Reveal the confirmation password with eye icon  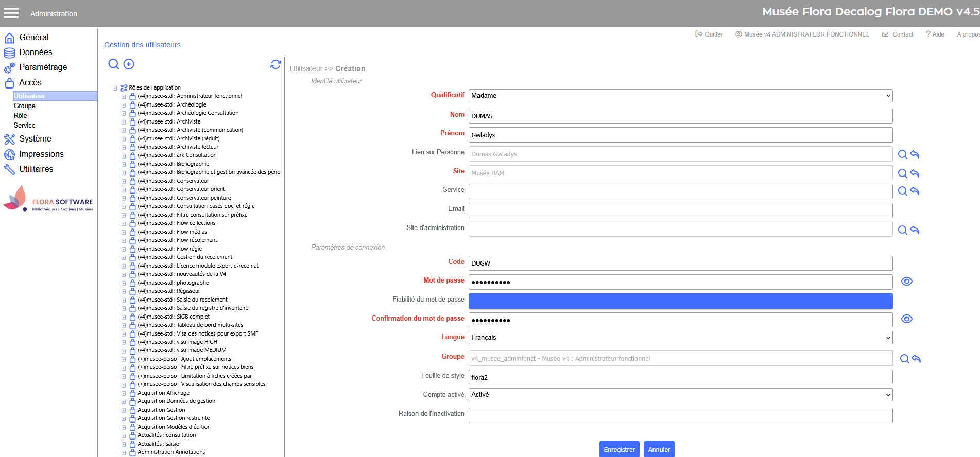coord(906,319)
